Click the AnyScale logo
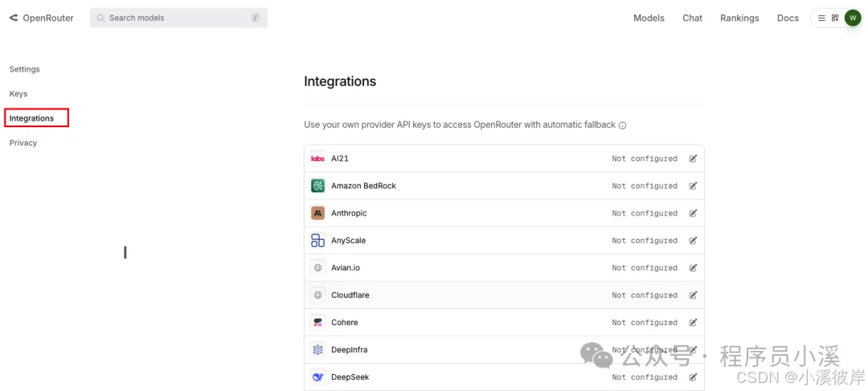The height and width of the screenshot is (391, 868). 317,241
